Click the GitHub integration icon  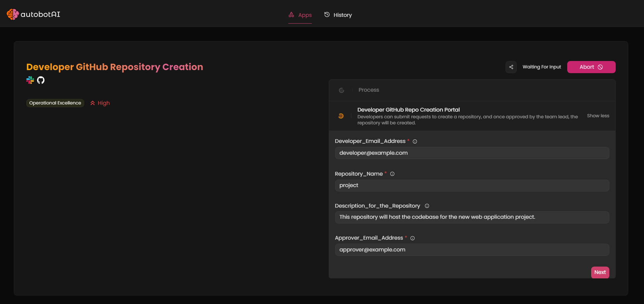(x=41, y=80)
